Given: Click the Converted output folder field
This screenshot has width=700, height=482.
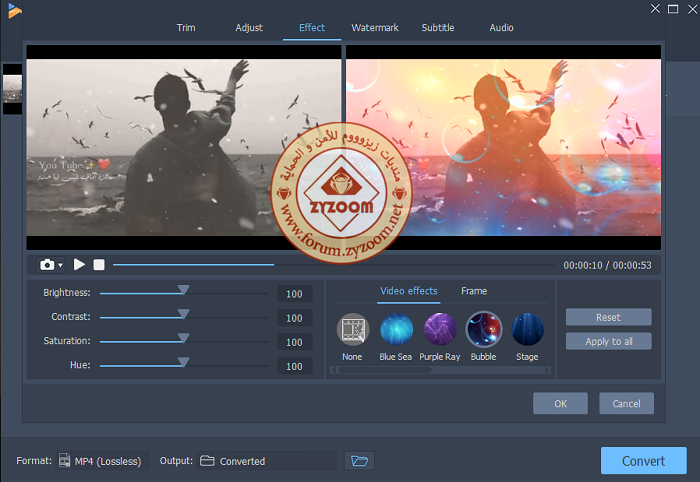Looking at the screenshot, I should (267, 461).
